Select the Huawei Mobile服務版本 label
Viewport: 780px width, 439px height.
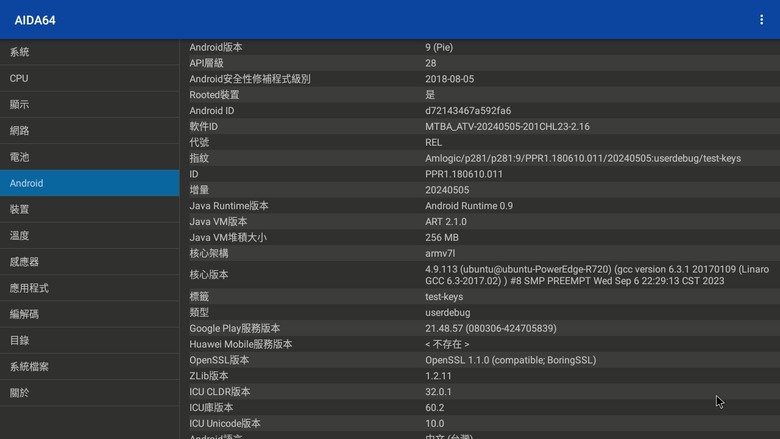click(x=241, y=345)
